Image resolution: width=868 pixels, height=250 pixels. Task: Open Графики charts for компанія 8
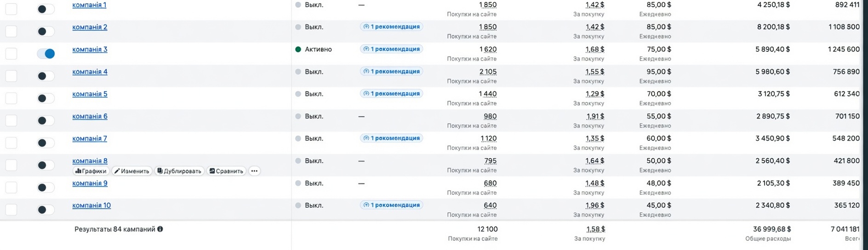point(91,171)
